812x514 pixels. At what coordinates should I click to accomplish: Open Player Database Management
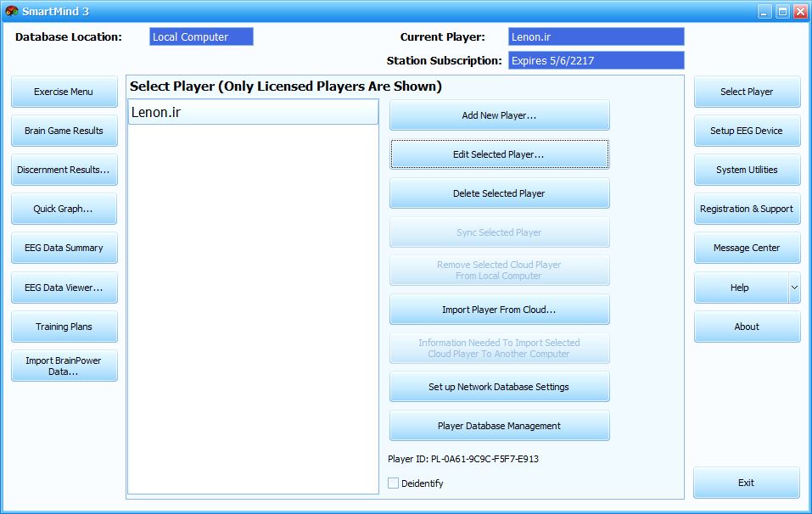click(x=499, y=426)
